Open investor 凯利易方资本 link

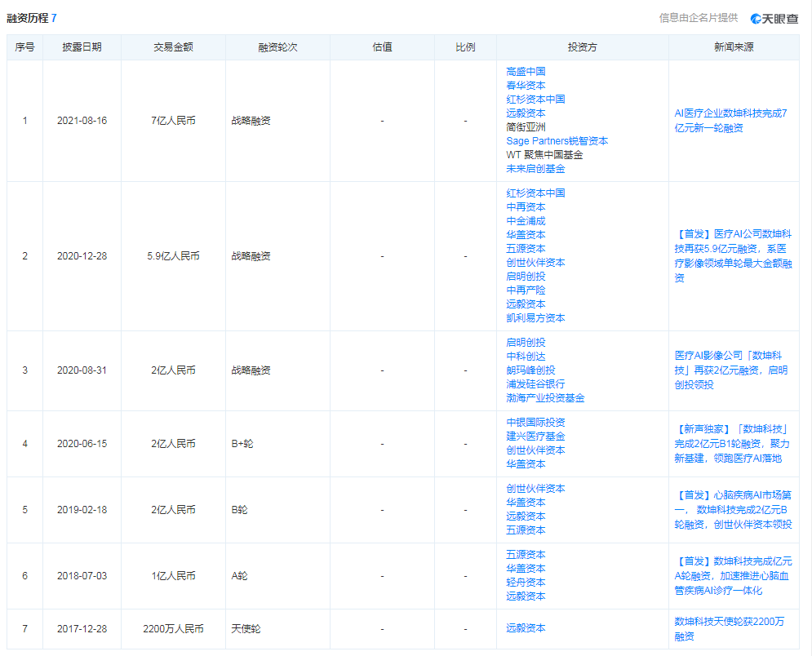click(535, 318)
